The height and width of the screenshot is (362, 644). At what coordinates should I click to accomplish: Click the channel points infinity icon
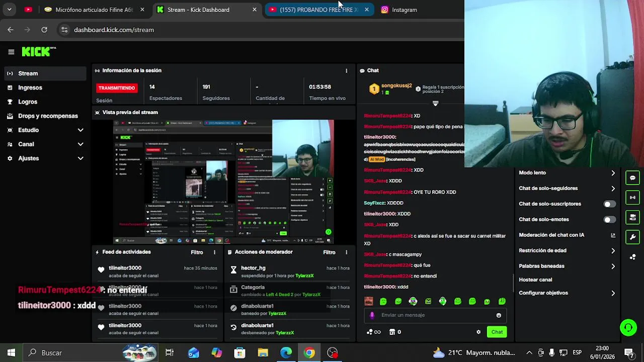tap(374, 332)
